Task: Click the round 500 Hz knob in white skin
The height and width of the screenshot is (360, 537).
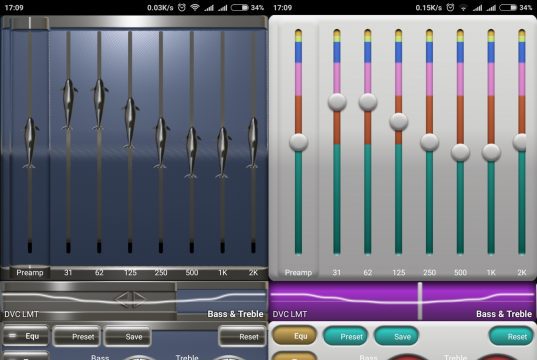Action: 460,152
